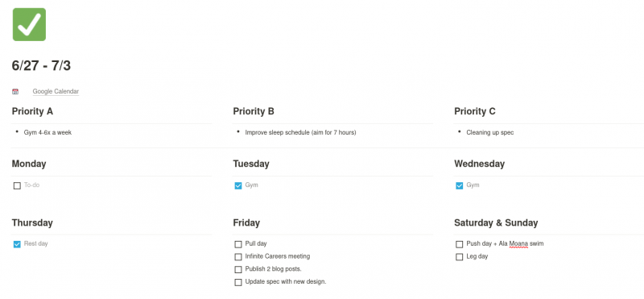Click the green checkmark page icon

click(29, 24)
